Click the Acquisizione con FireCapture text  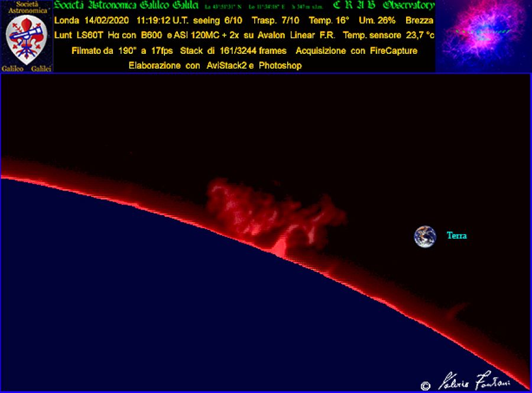(356, 51)
